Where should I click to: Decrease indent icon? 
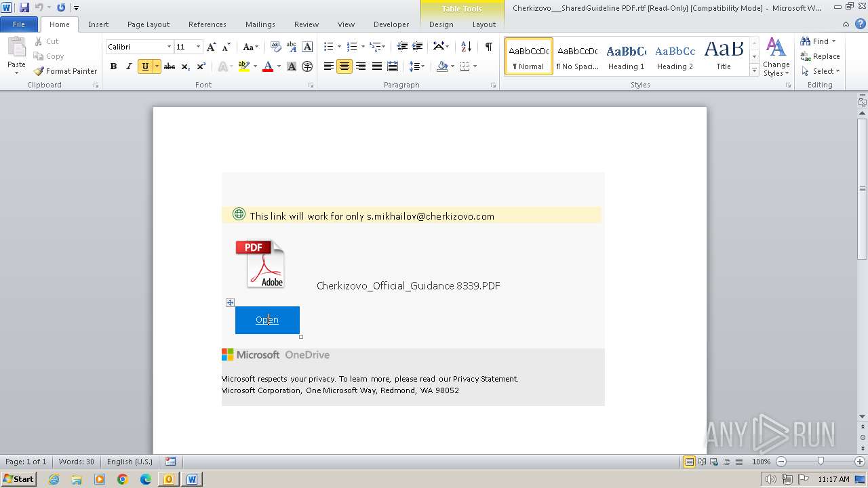(402, 47)
